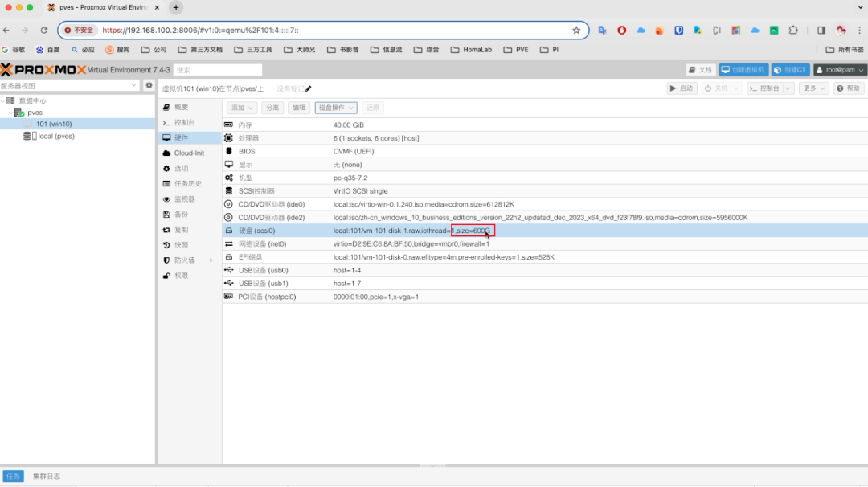
Task: Click the 关机 shutdown button
Action: [716, 88]
